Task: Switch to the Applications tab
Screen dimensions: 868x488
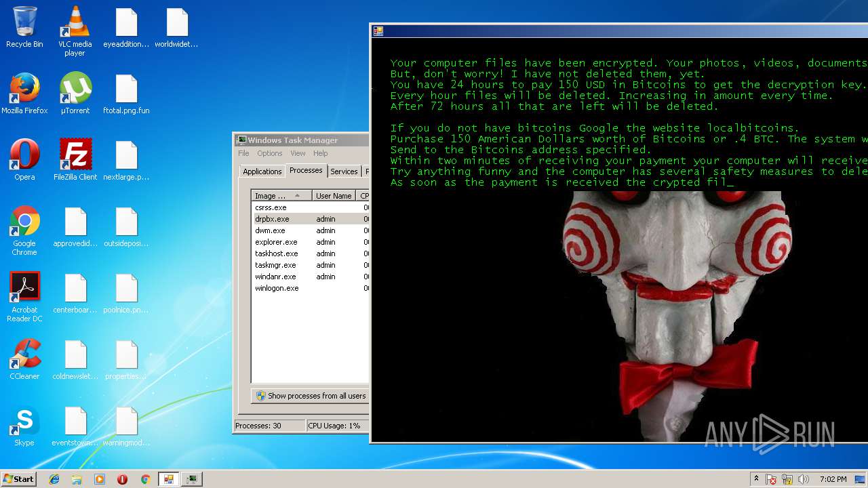Action: (x=262, y=171)
